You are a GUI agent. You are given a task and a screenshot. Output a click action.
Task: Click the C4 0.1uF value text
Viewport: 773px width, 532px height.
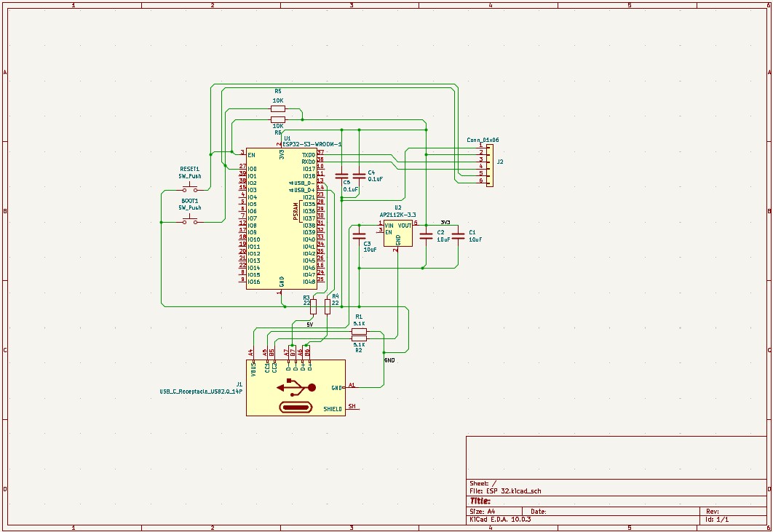pos(375,179)
